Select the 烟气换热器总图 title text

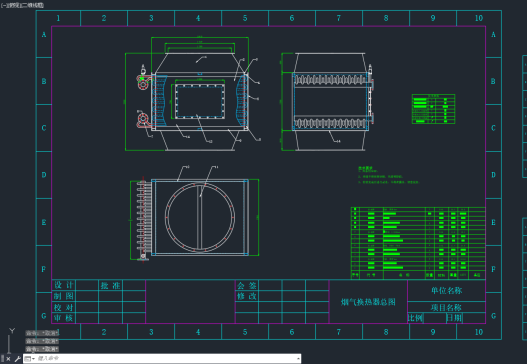coord(368,302)
